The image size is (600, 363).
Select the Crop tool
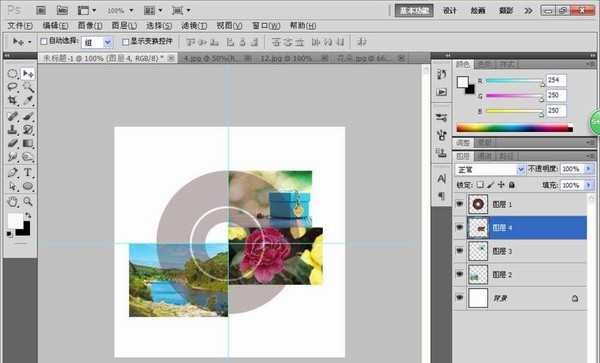pyautogui.click(x=13, y=100)
